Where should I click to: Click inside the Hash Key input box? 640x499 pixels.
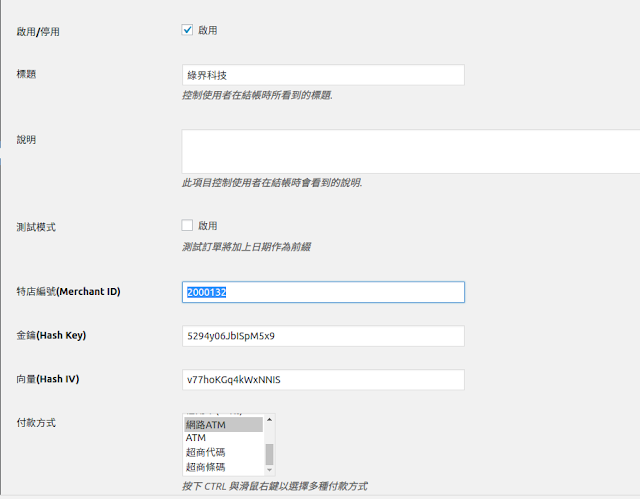point(323,336)
